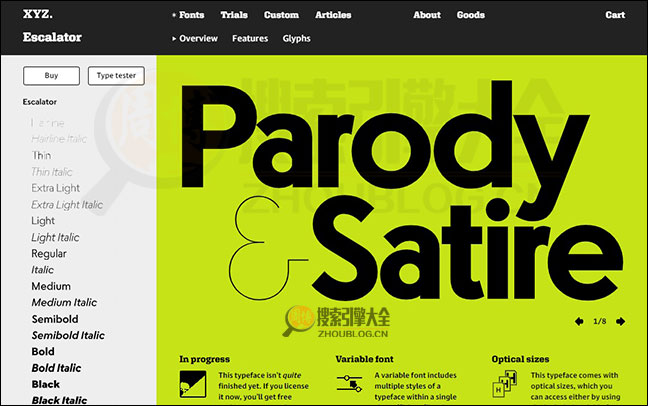This screenshot has height=406, width=648.
Task: Click the Variable font sliders icon
Action: [349, 383]
